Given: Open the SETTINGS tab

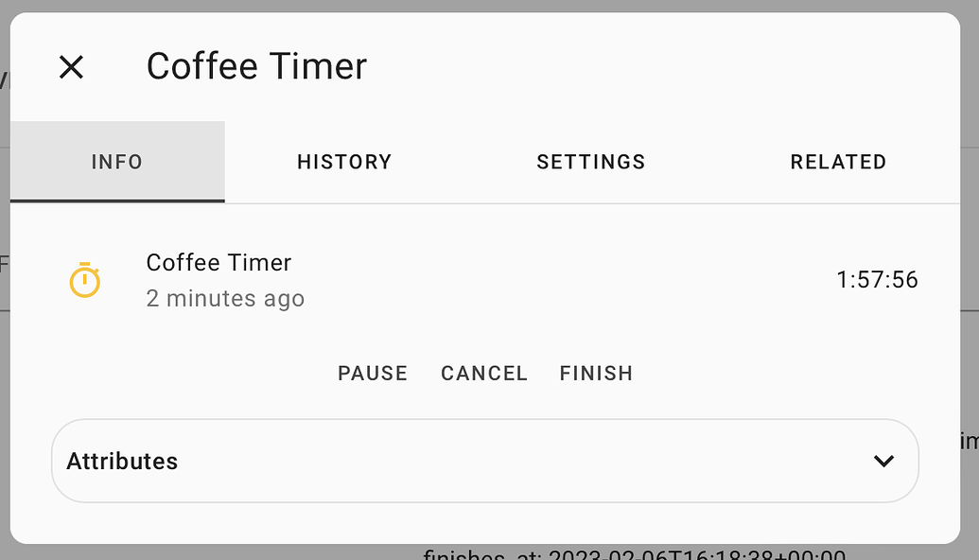Looking at the screenshot, I should 590,162.
